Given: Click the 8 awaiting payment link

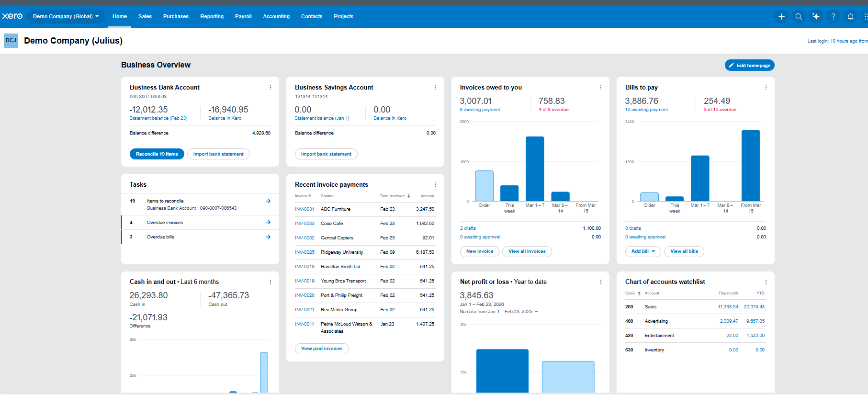Looking at the screenshot, I should click(480, 110).
